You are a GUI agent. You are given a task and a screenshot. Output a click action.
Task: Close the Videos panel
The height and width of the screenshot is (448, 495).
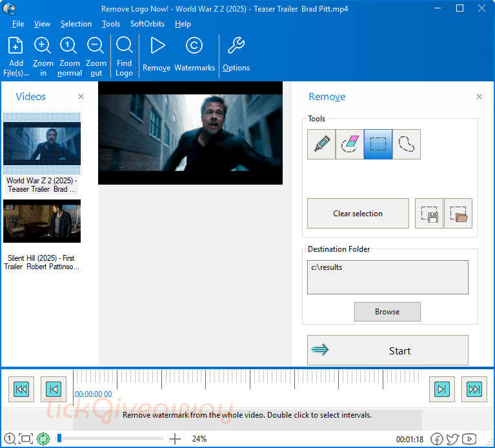[x=81, y=97]
